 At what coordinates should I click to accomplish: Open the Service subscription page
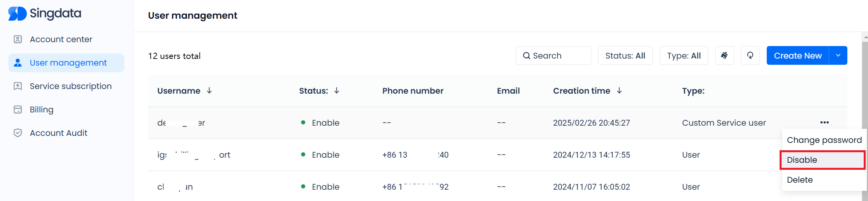tap(70, 86)
